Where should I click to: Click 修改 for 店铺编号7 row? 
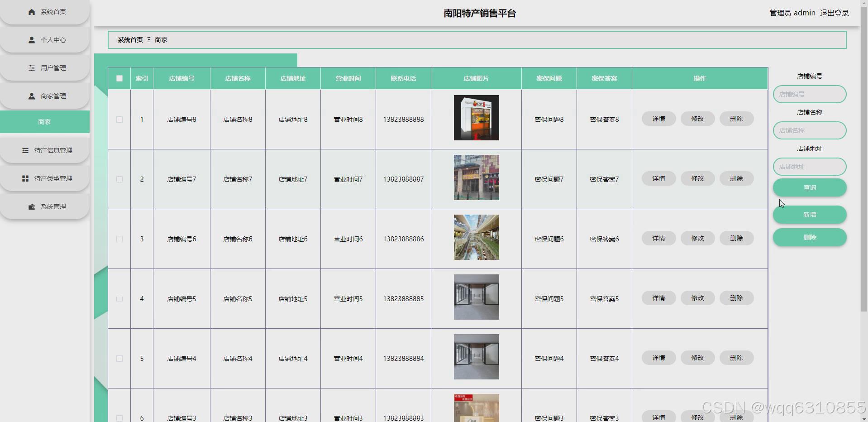(x=698, y=178)
